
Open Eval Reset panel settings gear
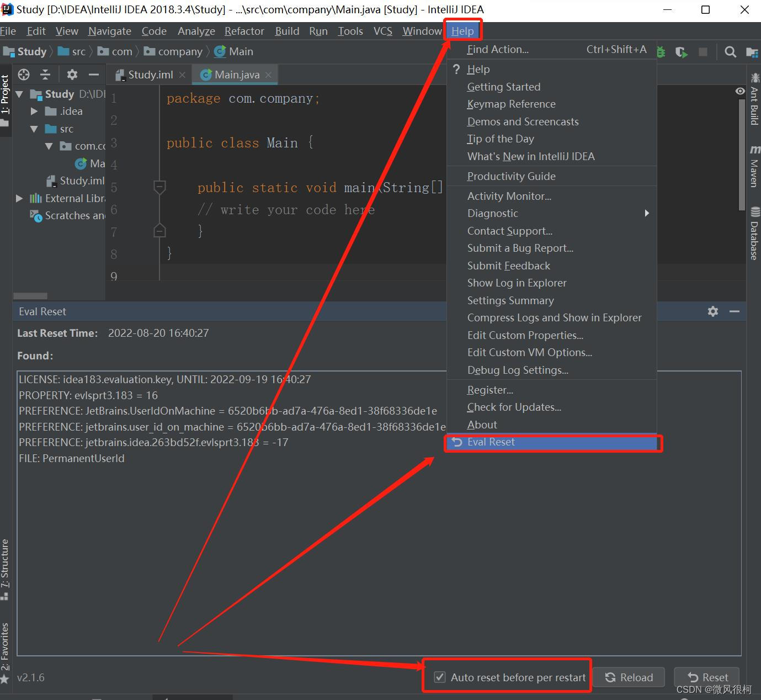point(713,311)
